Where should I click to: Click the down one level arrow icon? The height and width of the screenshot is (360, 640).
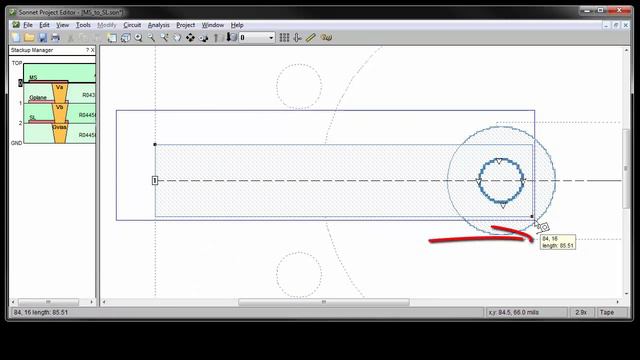tap(231, 38)
